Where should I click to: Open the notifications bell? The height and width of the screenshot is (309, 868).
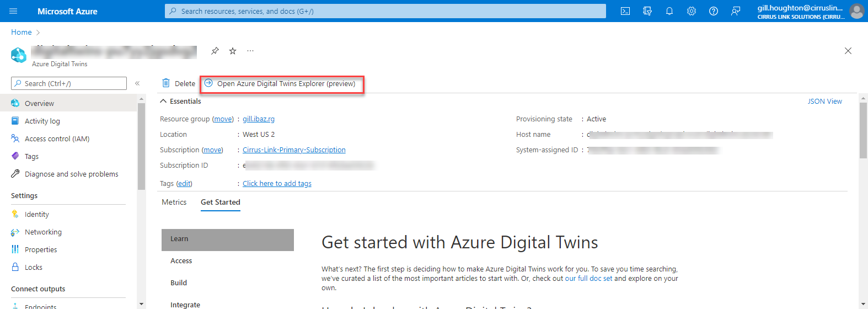tap(669, 11)
